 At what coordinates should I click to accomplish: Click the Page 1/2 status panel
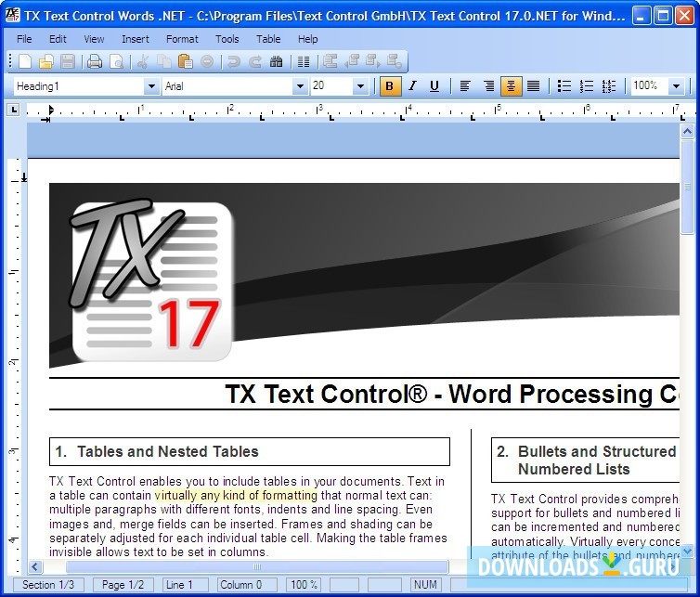(123, 585)
